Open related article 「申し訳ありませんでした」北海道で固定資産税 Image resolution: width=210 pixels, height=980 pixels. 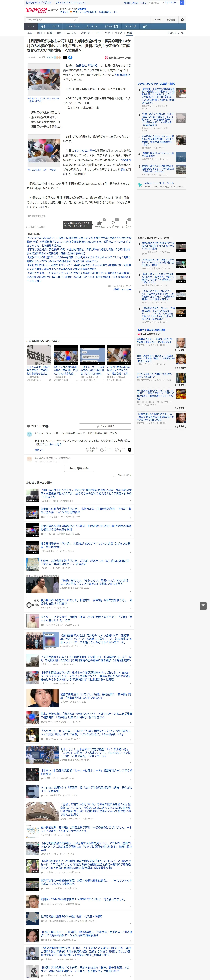pyautogui.click(x=86, y=493)
